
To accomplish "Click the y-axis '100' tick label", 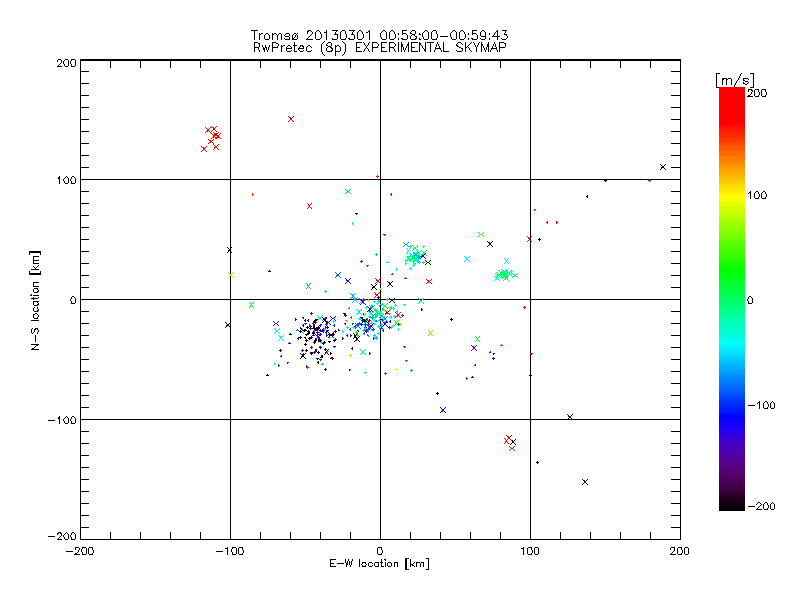I will pos(66,180).
